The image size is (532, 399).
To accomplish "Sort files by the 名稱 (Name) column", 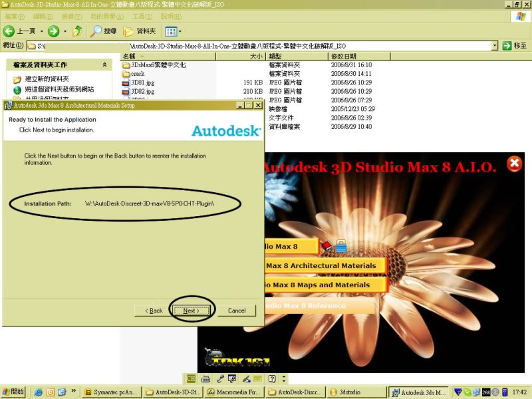I will [168, 57].
